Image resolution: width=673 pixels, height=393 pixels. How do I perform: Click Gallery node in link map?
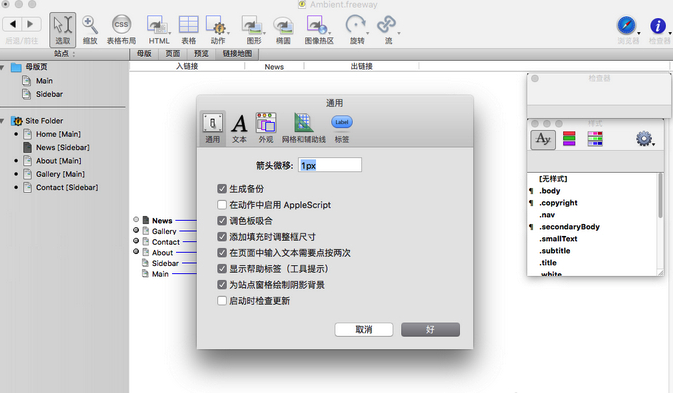[164, 231]
